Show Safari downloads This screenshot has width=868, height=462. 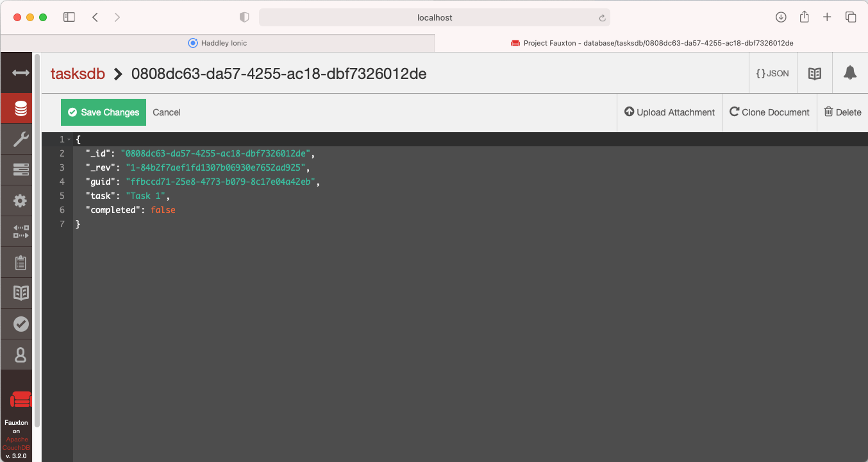point(781,17)
